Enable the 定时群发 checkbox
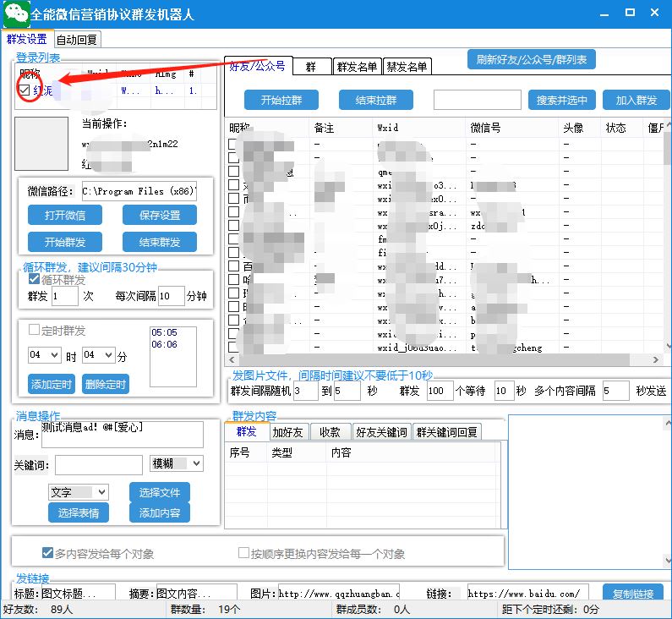This screenshot has width=672, height=619. click(x=35, y=331)
